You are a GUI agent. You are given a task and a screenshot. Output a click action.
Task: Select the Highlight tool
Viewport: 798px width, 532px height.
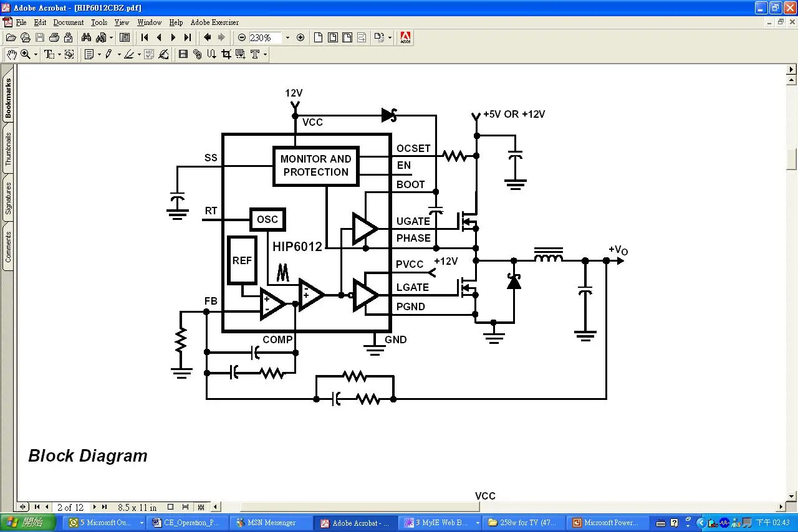(x=128, y=54)
